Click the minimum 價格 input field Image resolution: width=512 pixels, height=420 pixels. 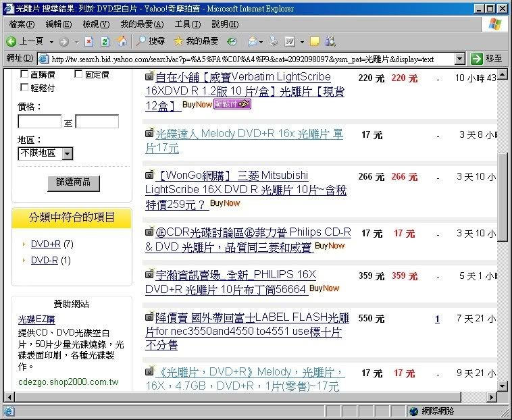pyautogui.click(x=39, y=122)
